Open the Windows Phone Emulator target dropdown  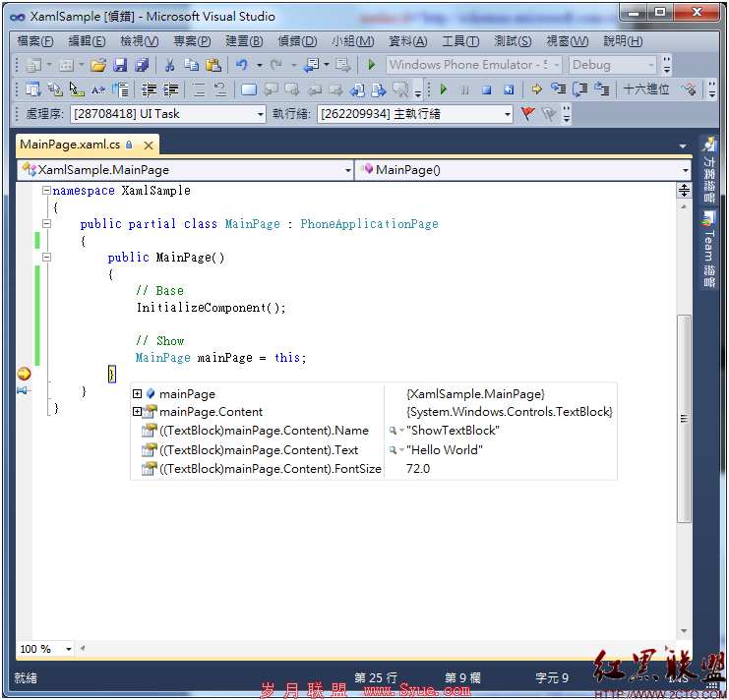tap(556, 65)
